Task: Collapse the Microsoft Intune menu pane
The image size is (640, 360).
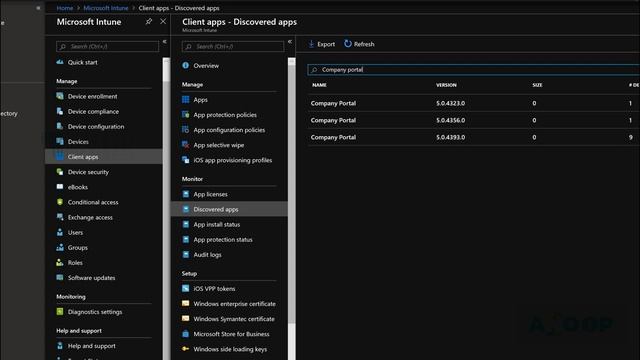Action: (164, 42)
